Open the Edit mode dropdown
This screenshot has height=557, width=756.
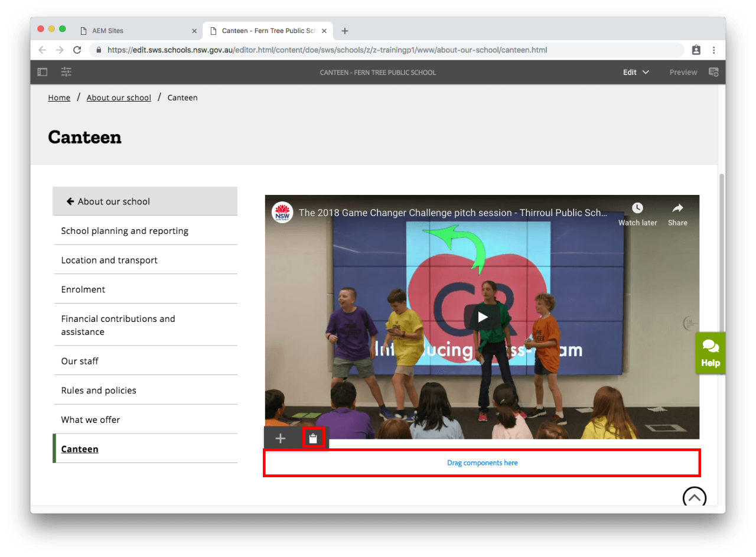636,72
